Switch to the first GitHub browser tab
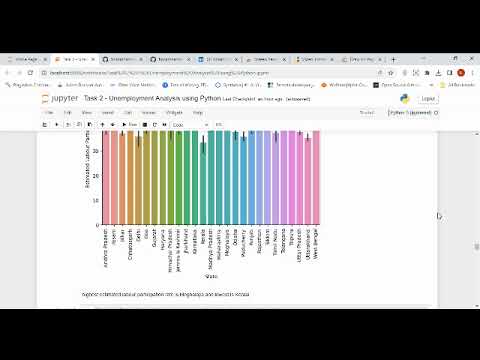The height and width of the screenshot is (360, 480). 123,59
